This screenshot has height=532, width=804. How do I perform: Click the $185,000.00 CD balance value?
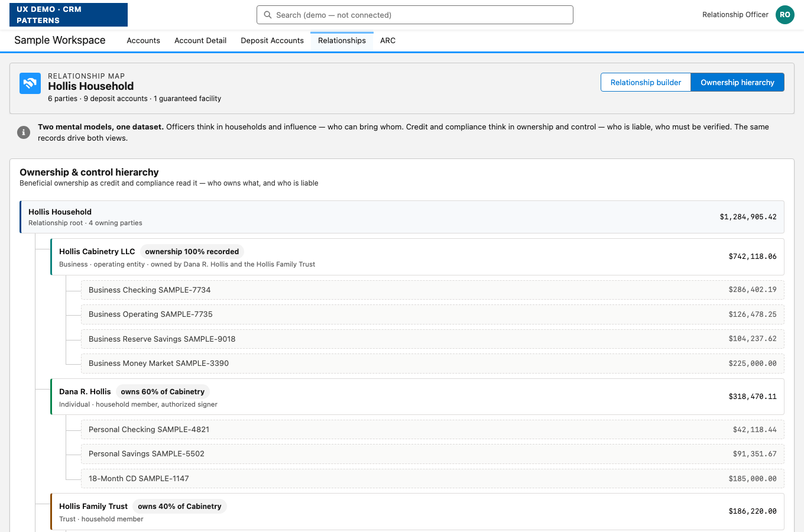(753, 479)
